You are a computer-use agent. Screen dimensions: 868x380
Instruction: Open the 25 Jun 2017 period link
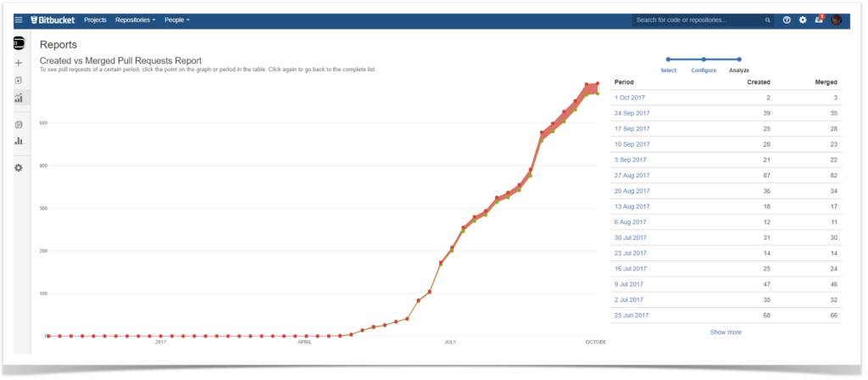[x=631, y=315]
